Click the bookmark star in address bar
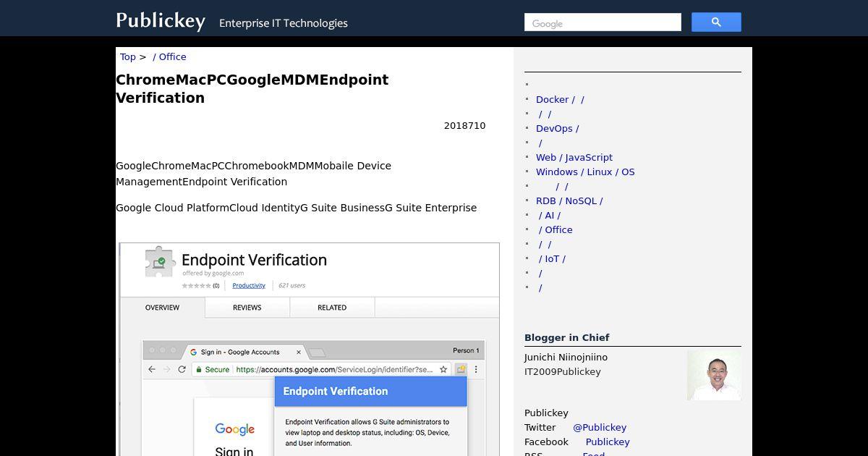868x456 pixels. coord(443,369)
